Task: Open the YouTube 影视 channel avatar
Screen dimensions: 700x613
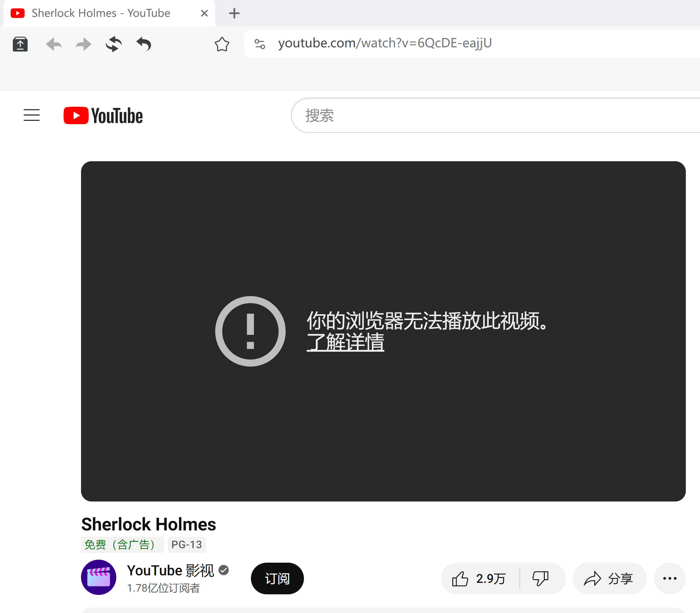Action: (x=98, y=577)
